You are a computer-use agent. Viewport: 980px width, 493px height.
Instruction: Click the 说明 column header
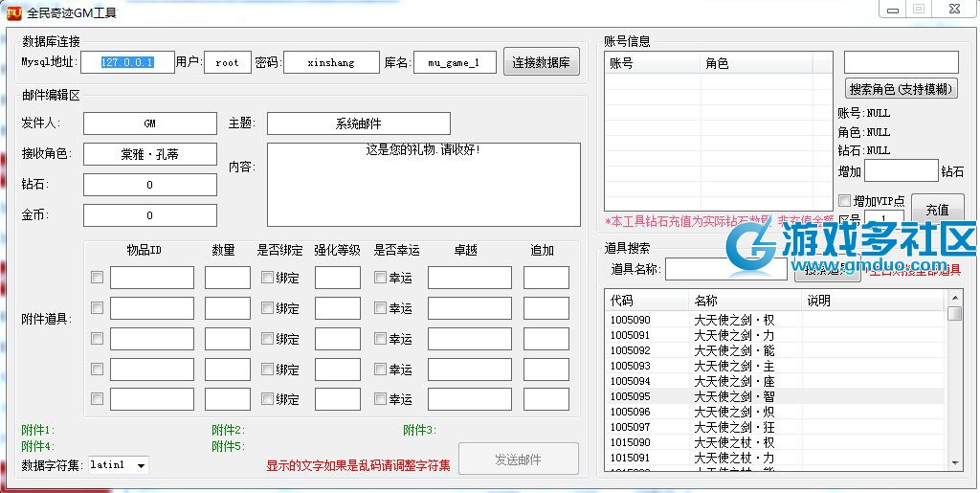(875, 301)
